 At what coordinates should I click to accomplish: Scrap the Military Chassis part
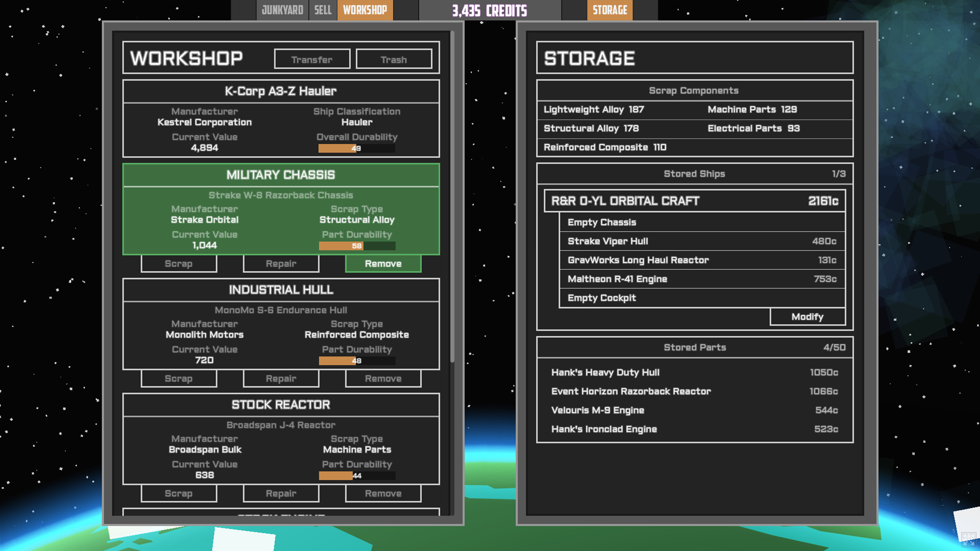click(179, 264)
